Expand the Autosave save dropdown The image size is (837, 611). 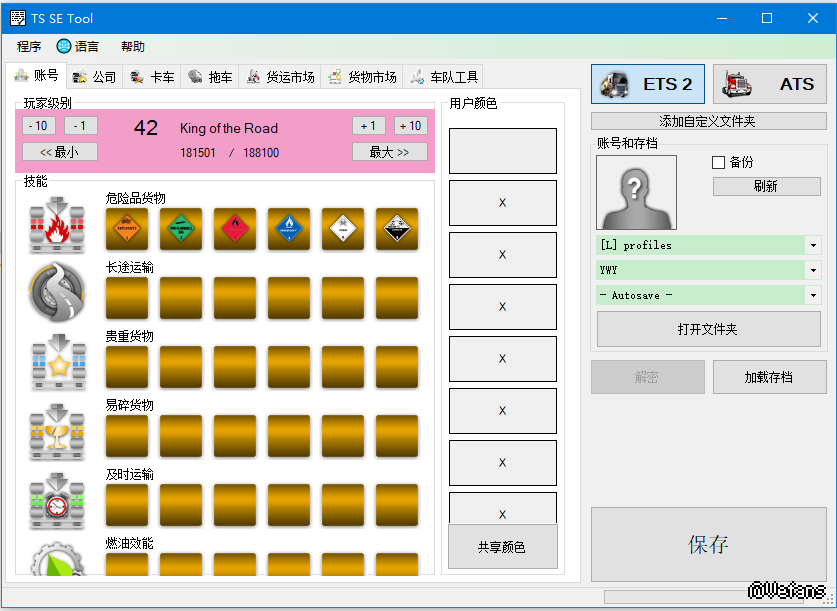coord(813,295)
